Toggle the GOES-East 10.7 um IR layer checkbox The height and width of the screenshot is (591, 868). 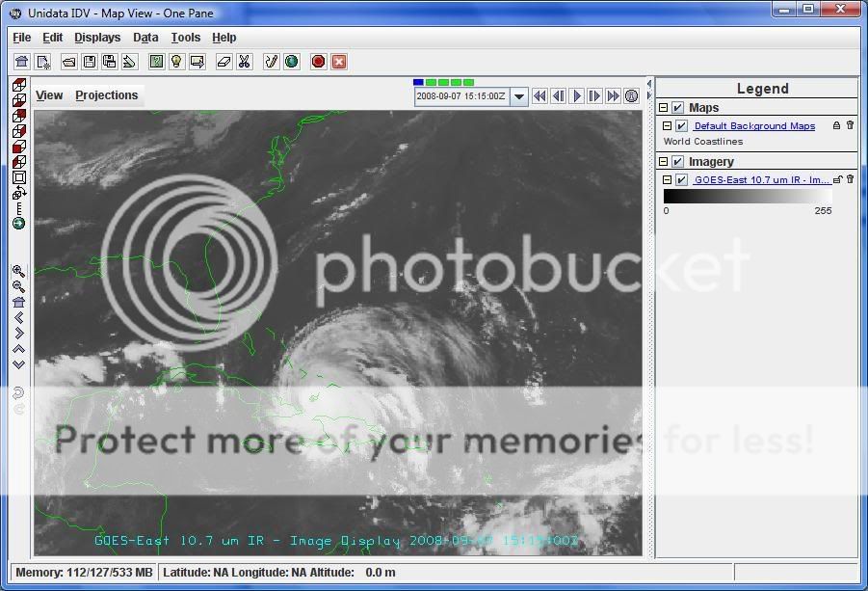(x=682, y=180)
